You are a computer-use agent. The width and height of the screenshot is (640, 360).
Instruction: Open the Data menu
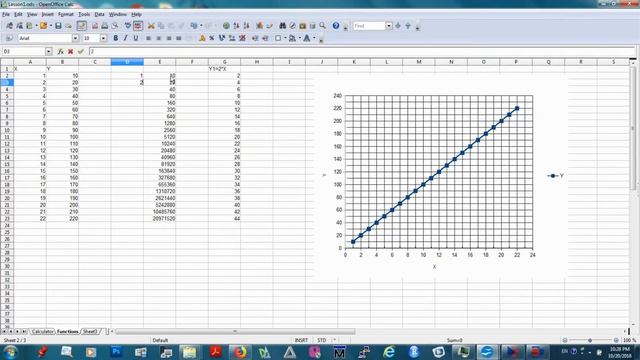coord(99,14)
